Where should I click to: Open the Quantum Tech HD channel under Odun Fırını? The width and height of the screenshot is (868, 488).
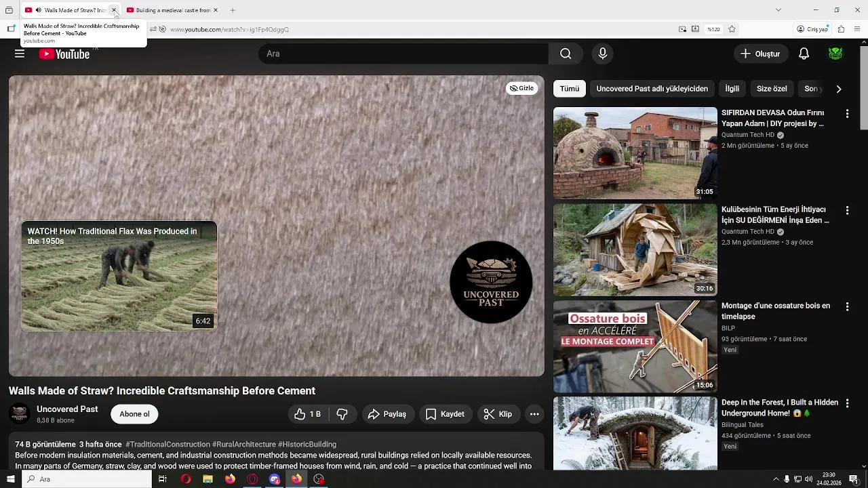(x=748, y=135)
